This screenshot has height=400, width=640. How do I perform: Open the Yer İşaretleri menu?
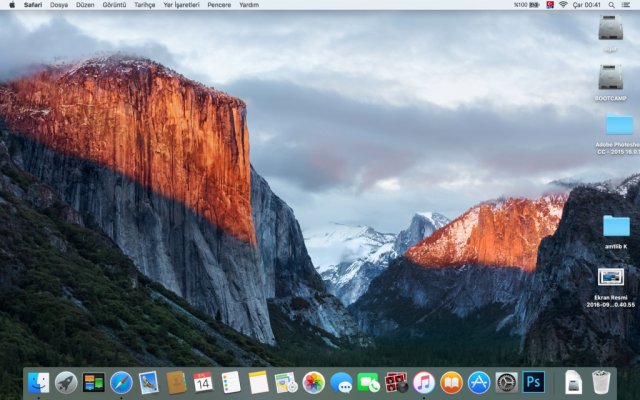[181, 5]
